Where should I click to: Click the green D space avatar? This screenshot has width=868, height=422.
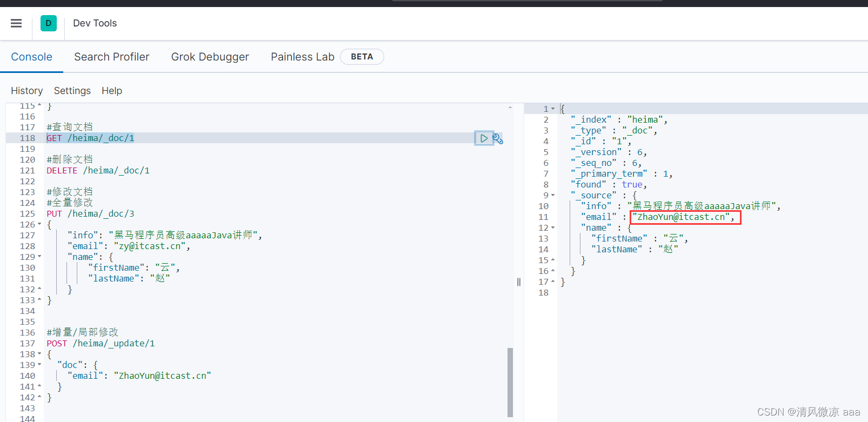tap(49, 23)
